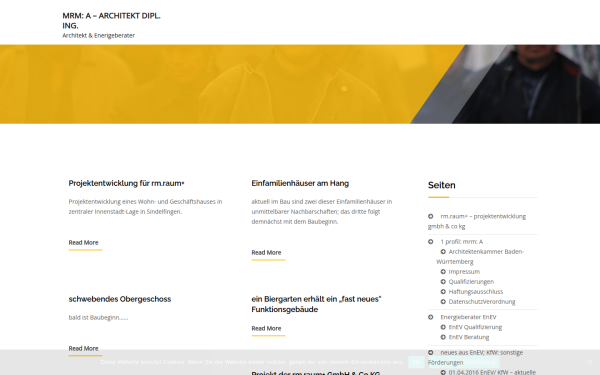Click Read More under schwebendes Obergeschoss
Viewport: 600px width, 375px height.
[83, 349]
